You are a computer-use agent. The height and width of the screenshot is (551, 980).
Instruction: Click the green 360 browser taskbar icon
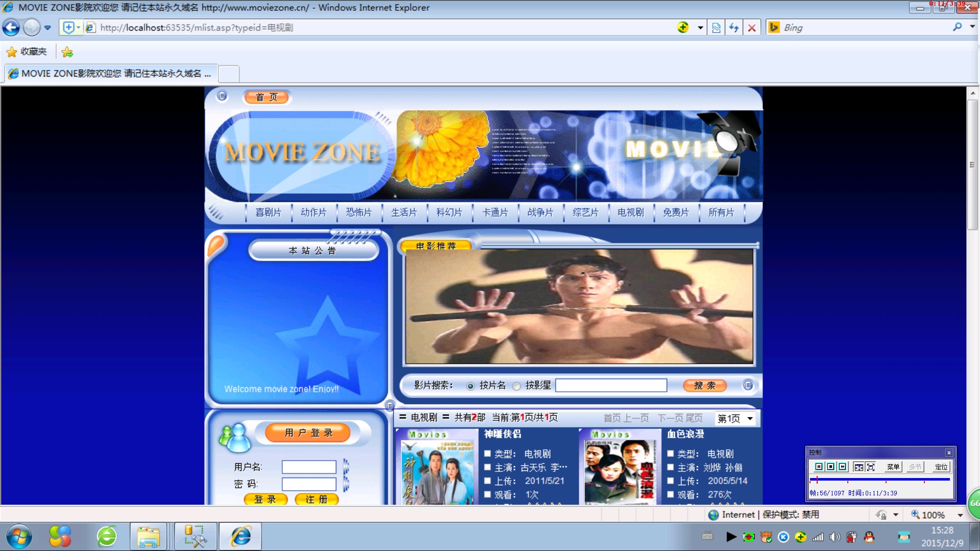click(107, 537)
